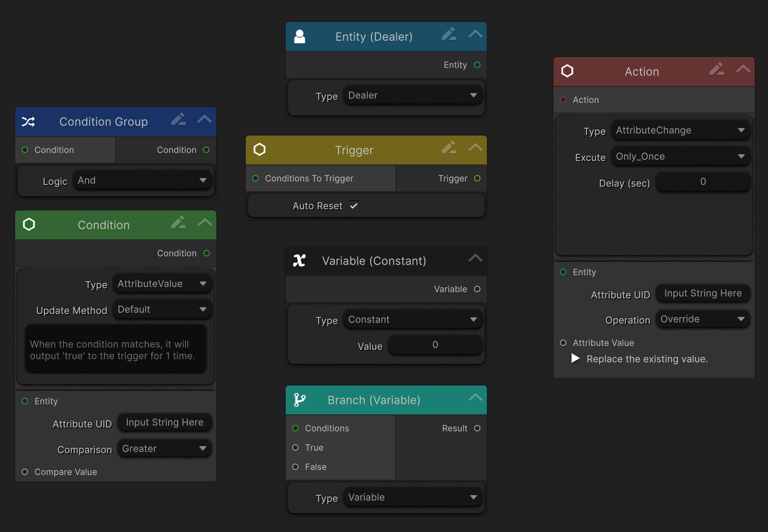Click the edit pencil on the Entity (Dealer) node
This screenshot has width=768, height=532.
(x=449, y=34)
